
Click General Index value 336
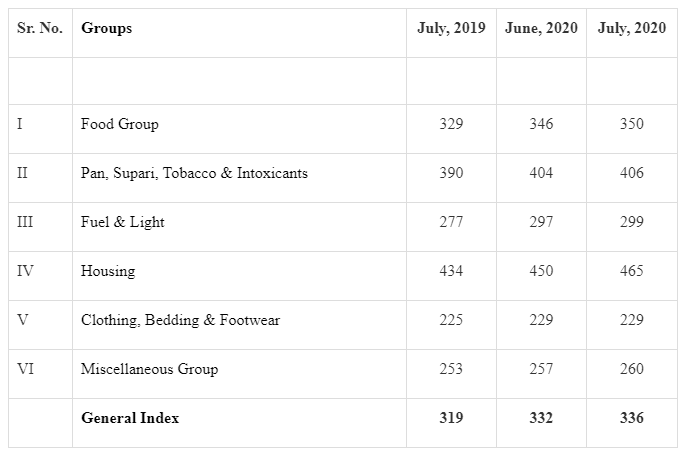click(631, 418)
